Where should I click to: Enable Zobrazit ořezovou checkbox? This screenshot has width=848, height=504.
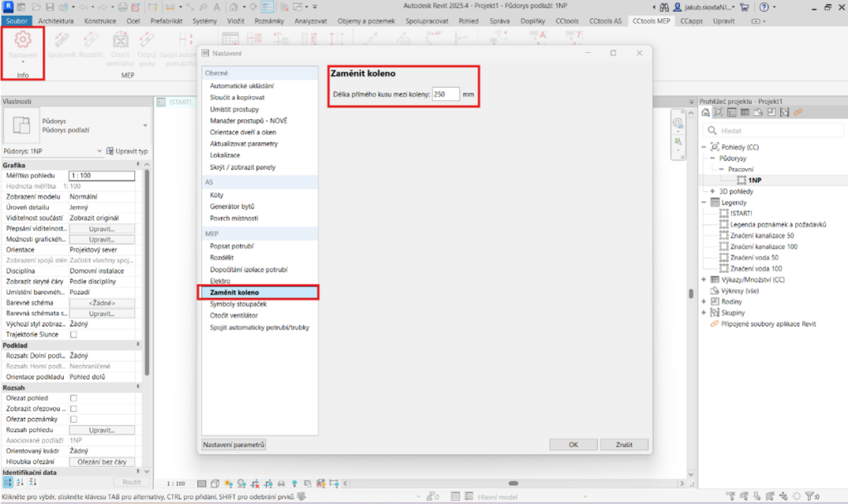point(74,409)
